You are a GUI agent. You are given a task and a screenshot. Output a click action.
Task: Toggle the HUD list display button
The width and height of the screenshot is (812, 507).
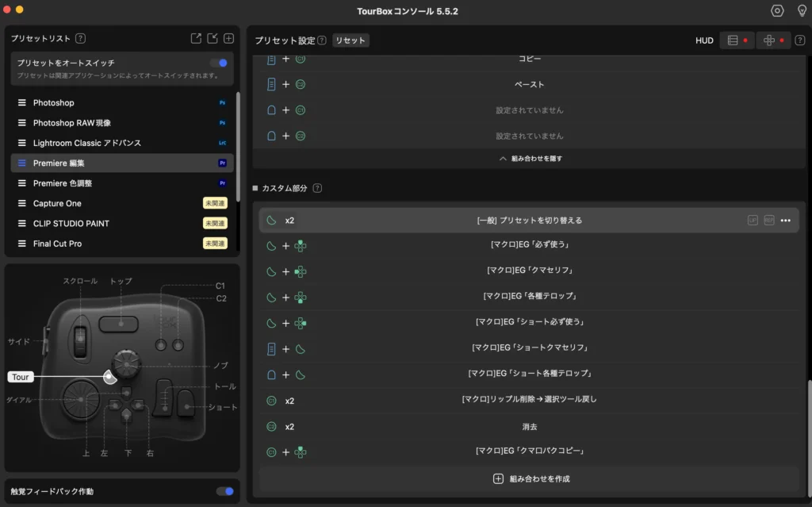[737, 40]
